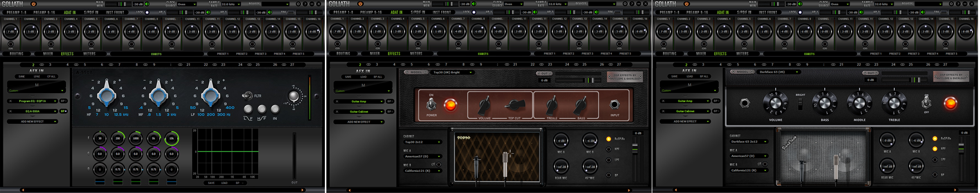
Task: Select S/PDIF IN tab in Darkface window
Action: tap(744, 12)
